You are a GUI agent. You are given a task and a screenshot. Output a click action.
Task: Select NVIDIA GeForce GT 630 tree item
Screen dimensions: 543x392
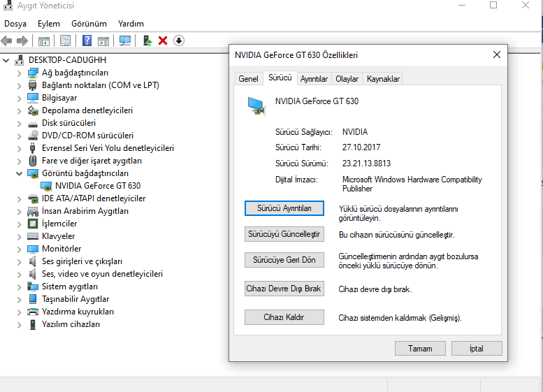98,186
